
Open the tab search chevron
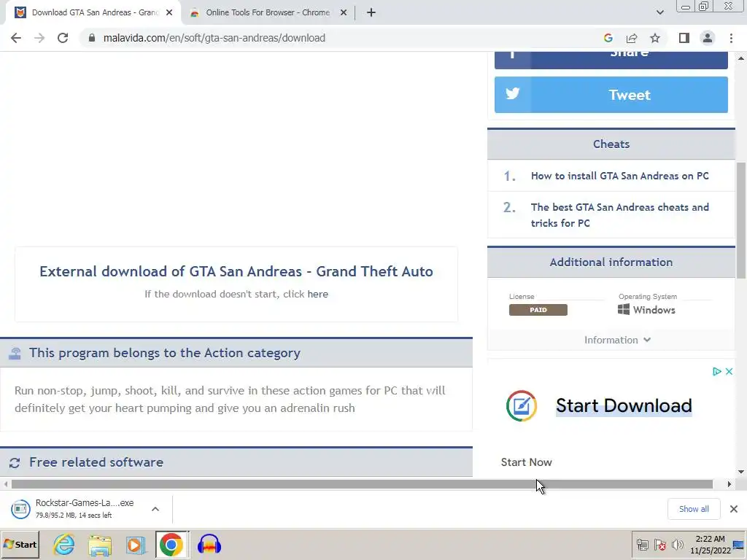[x=659, y=12]
